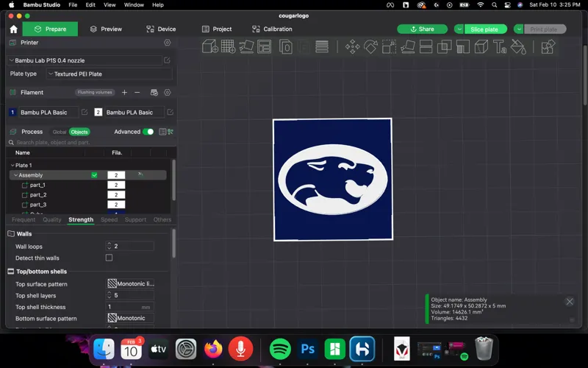Click the Wall loops value field
This screenshot has width=588, height=368.
point(130,246)
